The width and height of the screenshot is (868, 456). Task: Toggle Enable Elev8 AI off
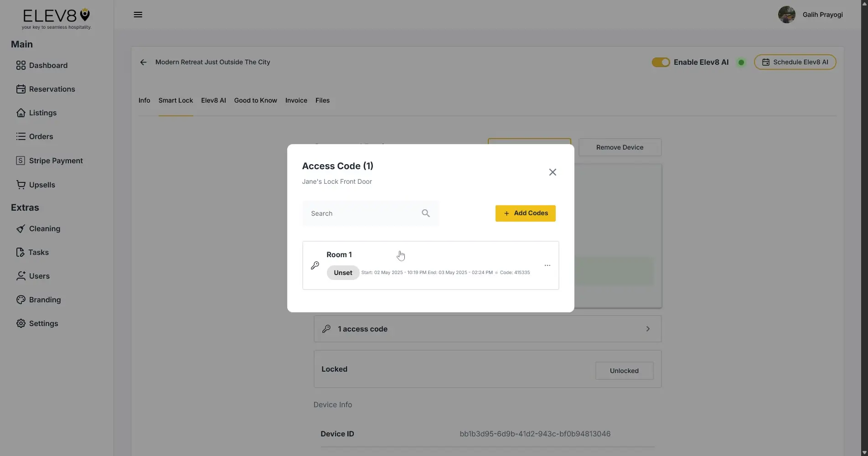point(661,62)
